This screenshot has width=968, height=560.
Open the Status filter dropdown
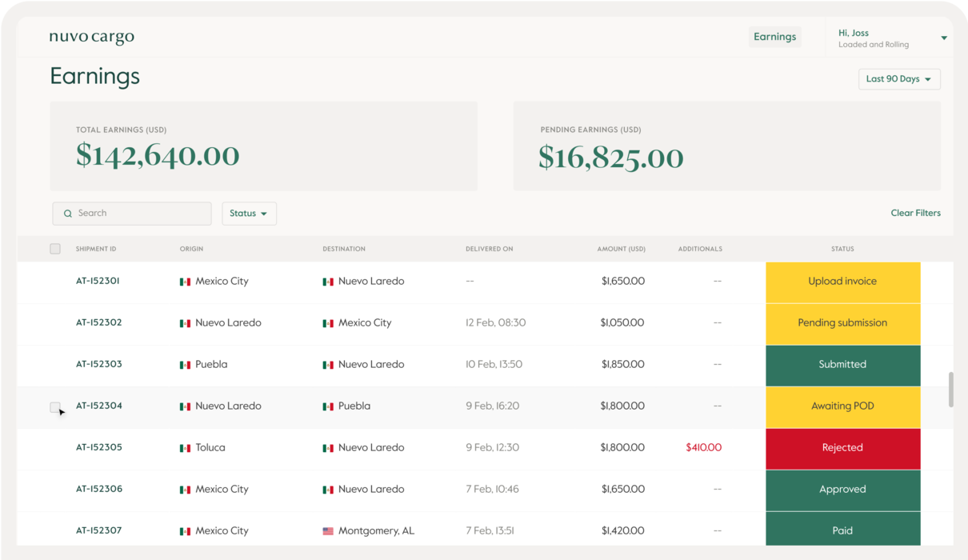[249, 213]
